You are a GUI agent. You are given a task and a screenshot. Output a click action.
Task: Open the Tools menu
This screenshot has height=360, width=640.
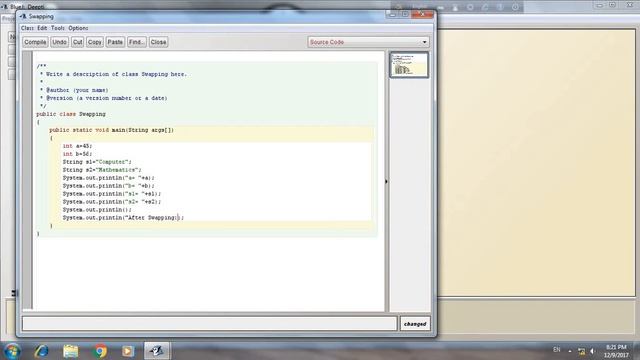(x=58, y=28)
